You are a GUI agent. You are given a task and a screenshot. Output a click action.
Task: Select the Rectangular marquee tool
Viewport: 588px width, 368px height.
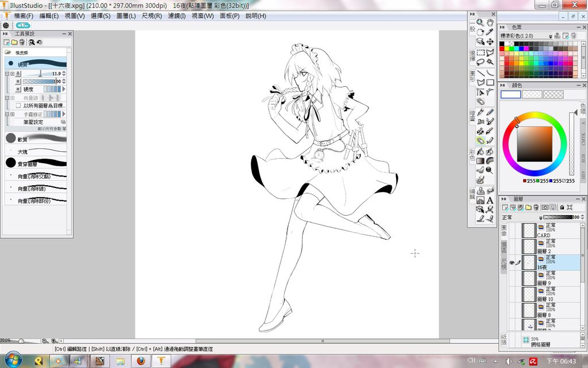click(x=481, y=52)
